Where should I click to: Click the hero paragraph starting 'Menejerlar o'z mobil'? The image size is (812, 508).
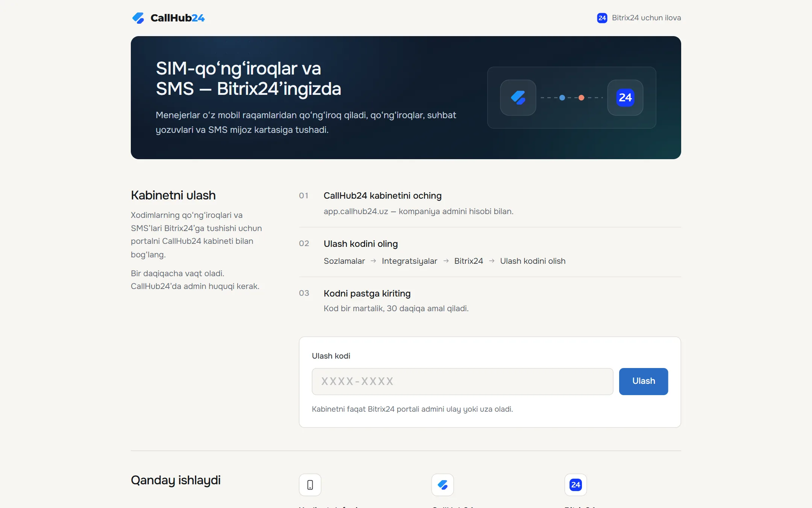[306, 122]
